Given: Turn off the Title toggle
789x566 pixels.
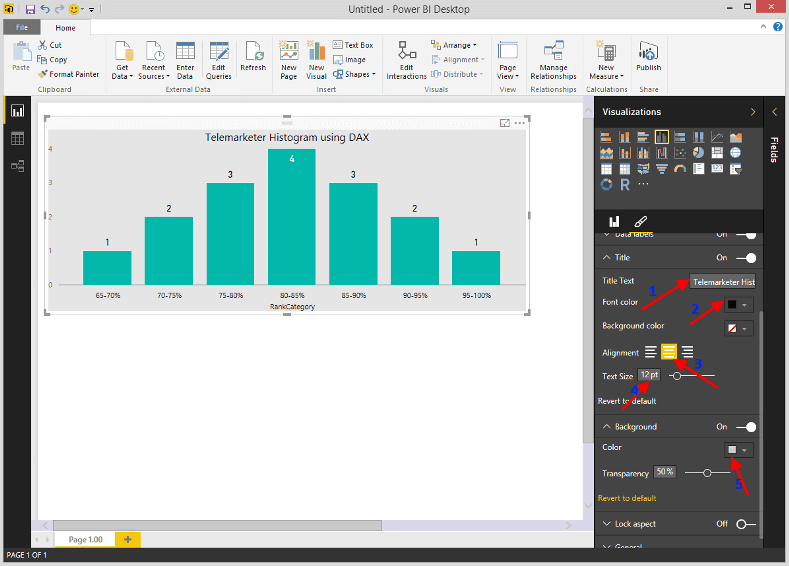Looking at the screenshot, I should point(745,258).
